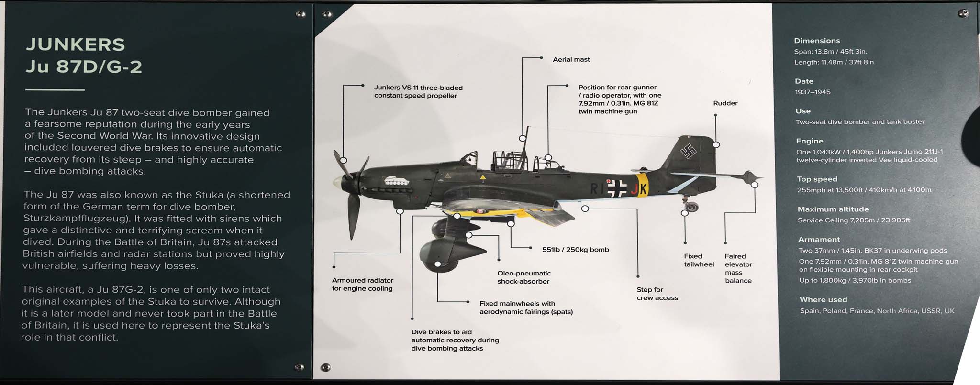Click "on flexible mounting in rear cockpit" line
980x385 pixels.
[x=858, y=270]
